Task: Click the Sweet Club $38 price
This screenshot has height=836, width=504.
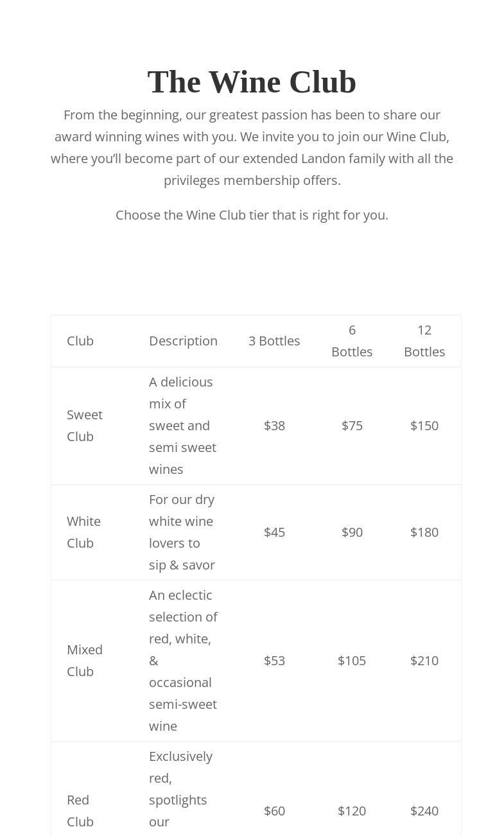Action: pos(274,426)
